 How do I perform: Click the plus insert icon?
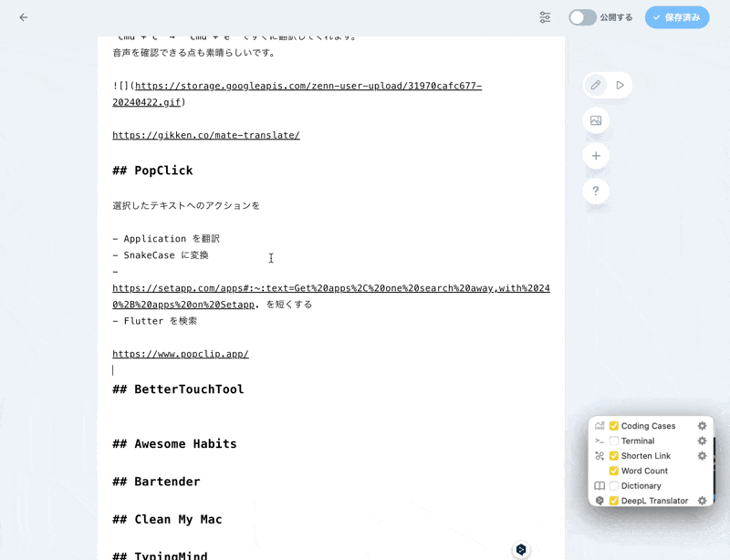click(596, 156)
